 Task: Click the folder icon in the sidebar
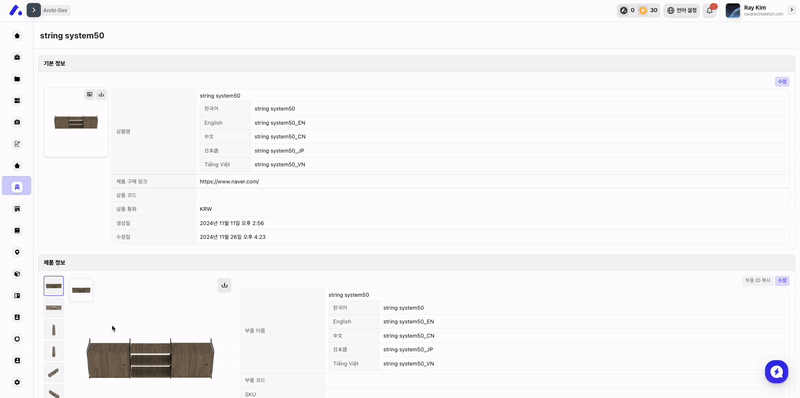pos(17,79)
